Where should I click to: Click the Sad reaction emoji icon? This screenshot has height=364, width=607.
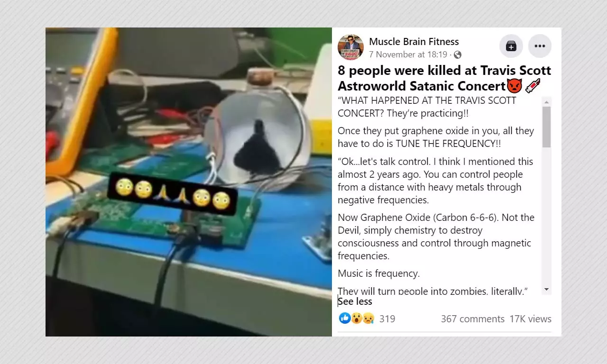[368, 318]
